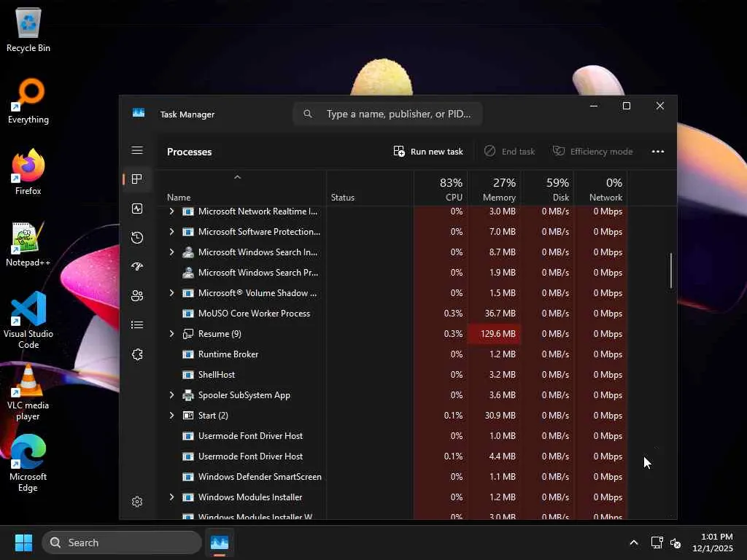
Task: Open the Startup apps icon in sidebar
Action: pos(137,267)
